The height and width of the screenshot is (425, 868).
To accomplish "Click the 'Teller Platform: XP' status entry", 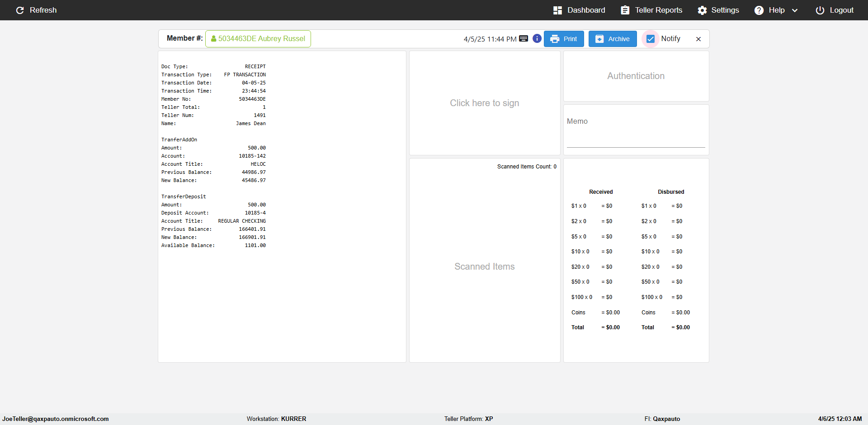I will 468,419.
